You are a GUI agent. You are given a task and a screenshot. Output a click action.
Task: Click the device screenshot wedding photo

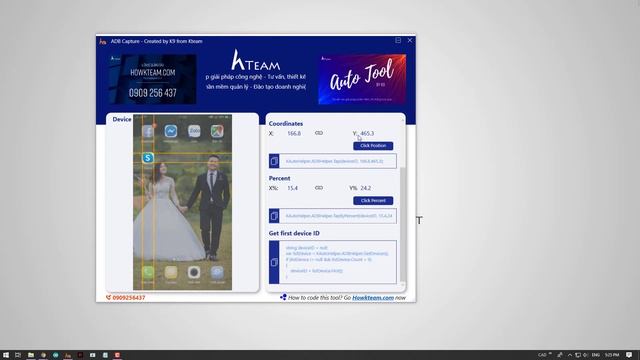(182, 202)
